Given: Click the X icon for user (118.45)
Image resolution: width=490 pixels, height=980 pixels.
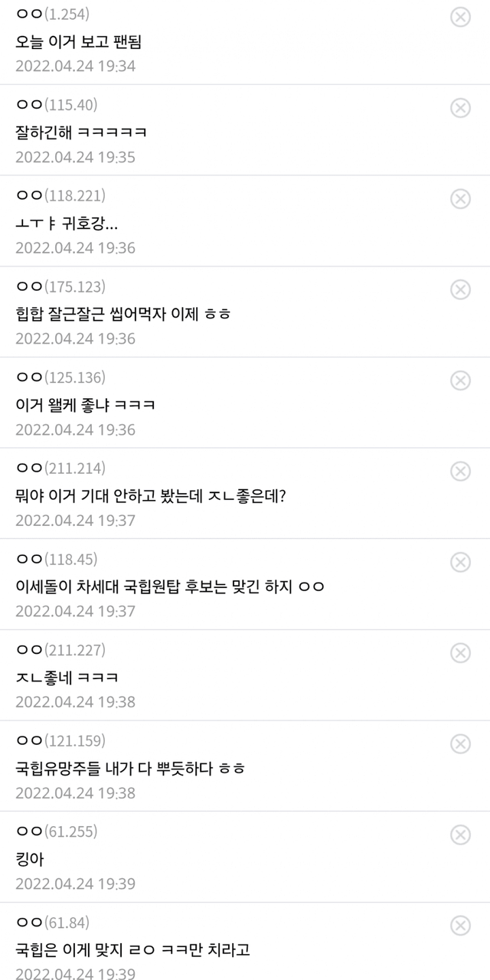Looking at the screenshot, I should click(460, 562).
